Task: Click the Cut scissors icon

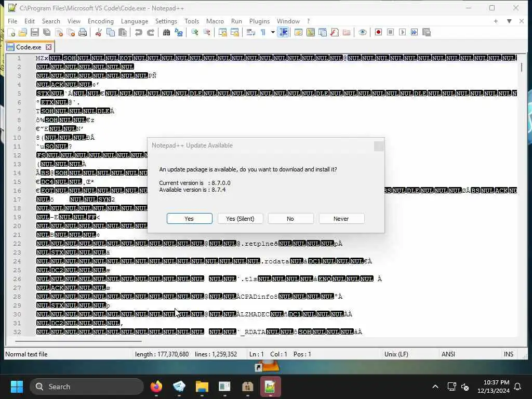Action: coord(98,33)
